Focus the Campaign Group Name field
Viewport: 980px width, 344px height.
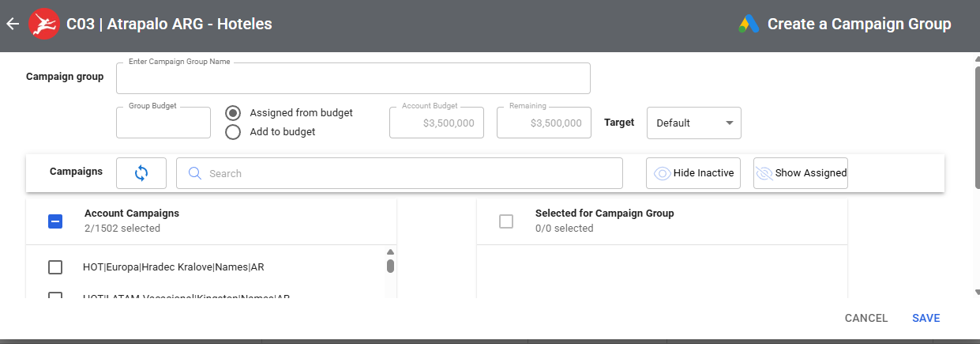353,79
